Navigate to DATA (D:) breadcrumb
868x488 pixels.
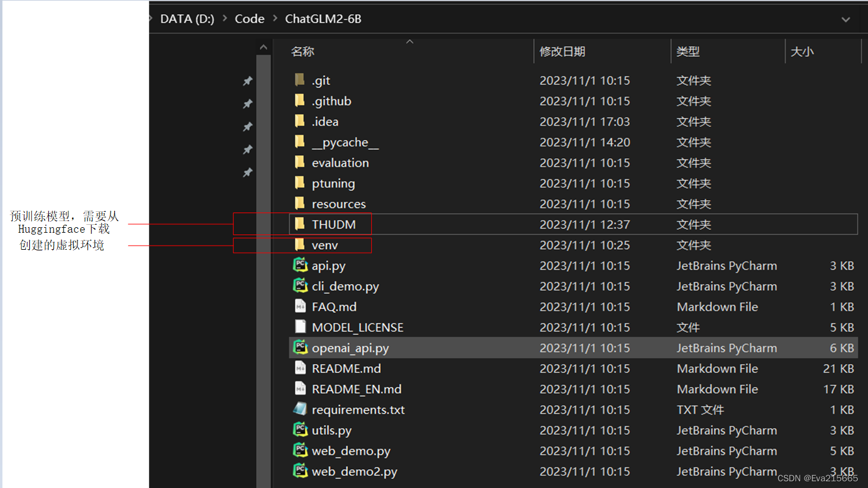[187, 19]
